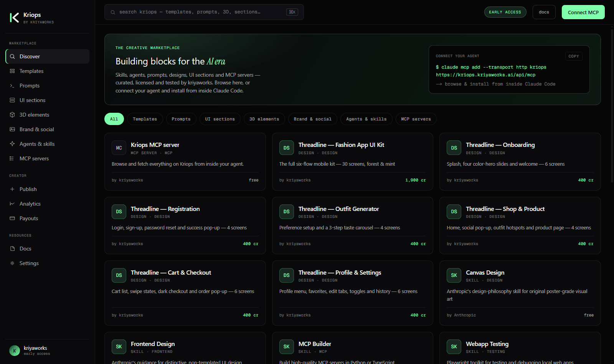Open the MCP Builder skill card

tap(353, 348)
